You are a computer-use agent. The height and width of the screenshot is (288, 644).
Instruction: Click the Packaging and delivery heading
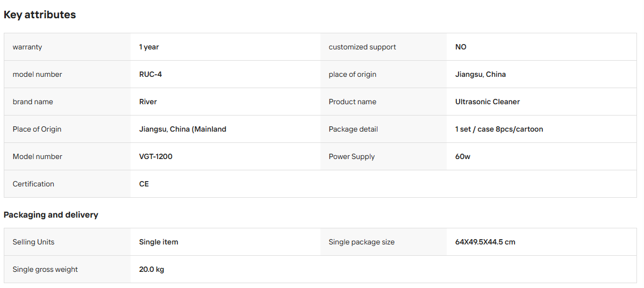(x=51, y=215)
